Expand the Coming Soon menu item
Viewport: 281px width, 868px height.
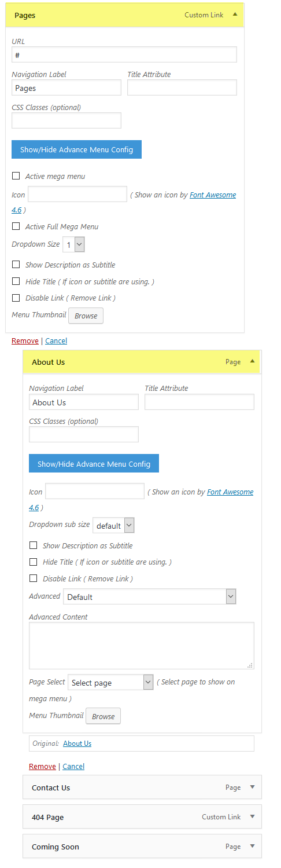click(252, 846)
